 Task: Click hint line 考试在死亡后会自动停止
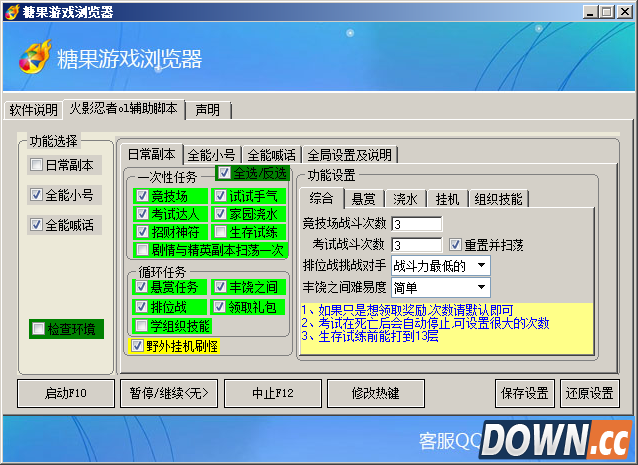point(425,323)
